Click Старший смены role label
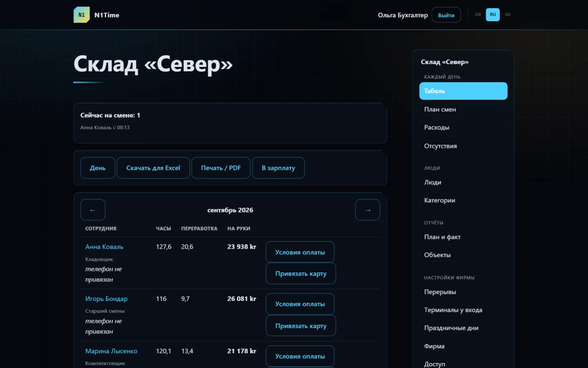Viewport: 588px width, 368px height. [x=105, y=311]
